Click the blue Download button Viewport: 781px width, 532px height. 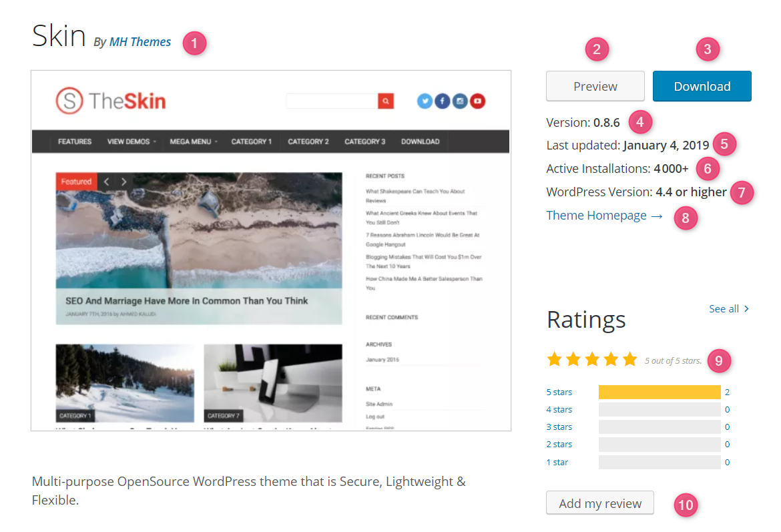click(x=702, y=86)
